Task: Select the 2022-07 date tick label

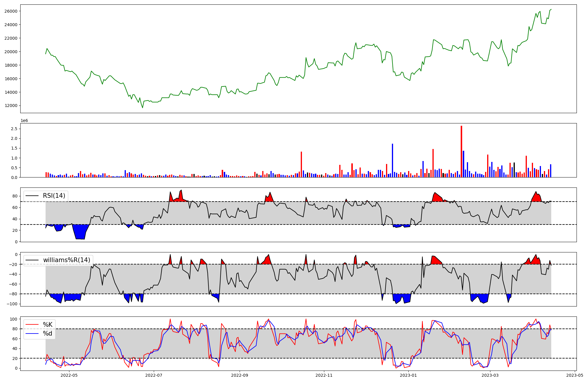Action: click(154, 375)
